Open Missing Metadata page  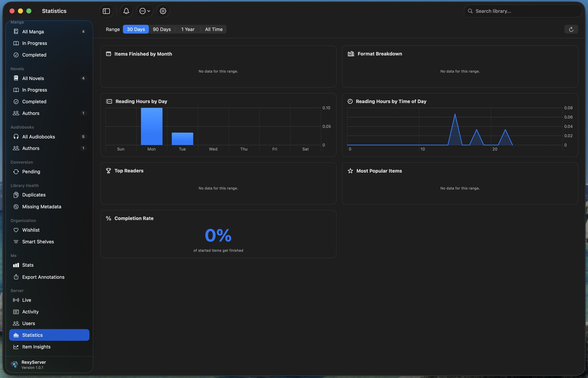pos(49,207)
